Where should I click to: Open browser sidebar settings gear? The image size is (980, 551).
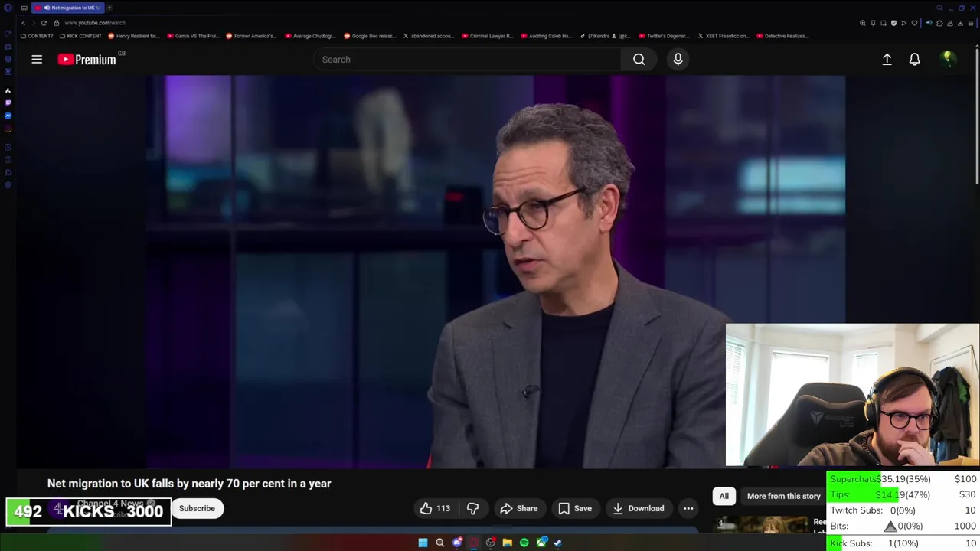pyautogui.click(x=8, y=184)
